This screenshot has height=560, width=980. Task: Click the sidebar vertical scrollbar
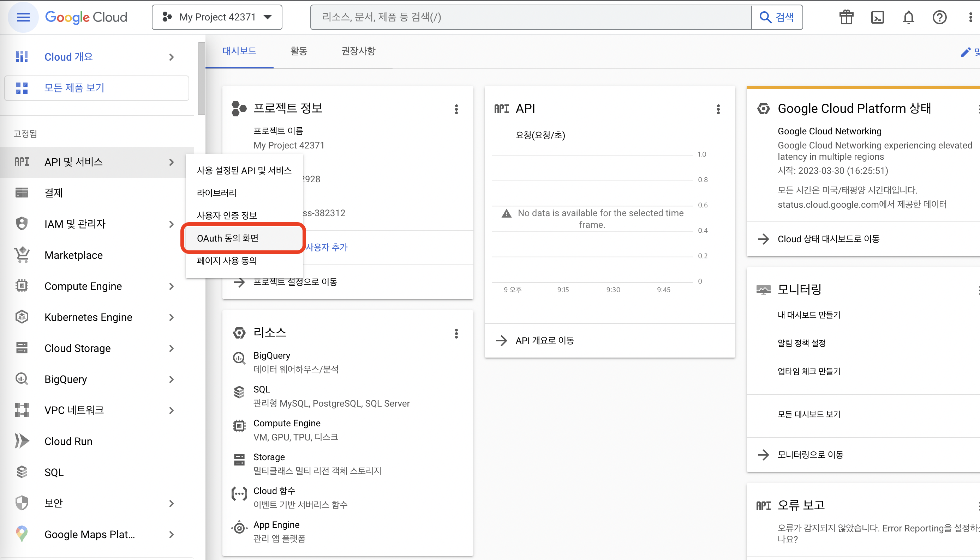pyautogui.click(x=201, y=79)
